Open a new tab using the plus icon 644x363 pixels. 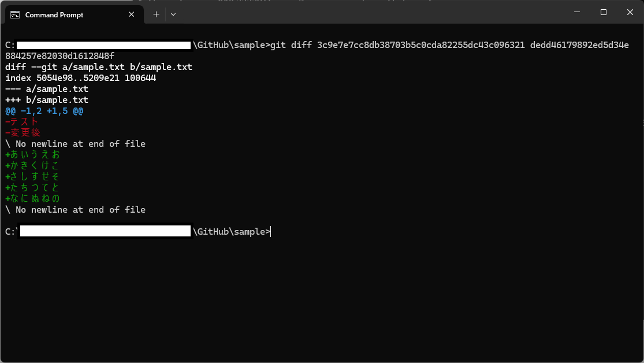click(155, 14)
